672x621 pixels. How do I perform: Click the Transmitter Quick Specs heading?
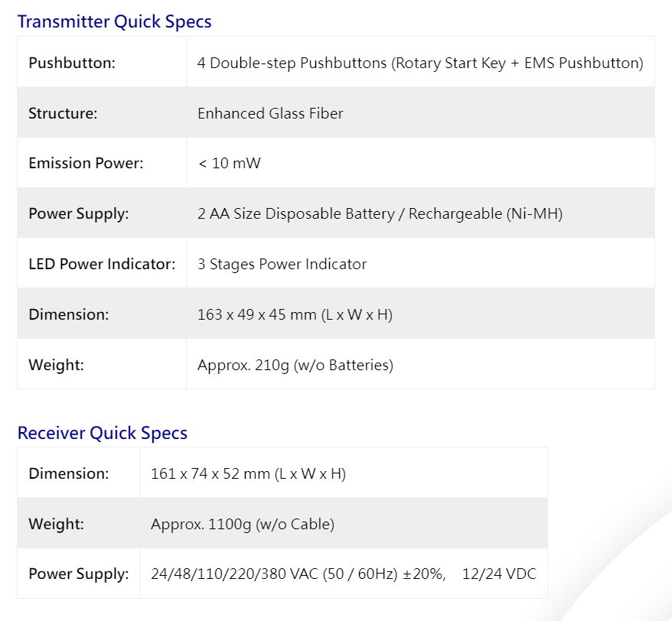[x=115, y=21]
